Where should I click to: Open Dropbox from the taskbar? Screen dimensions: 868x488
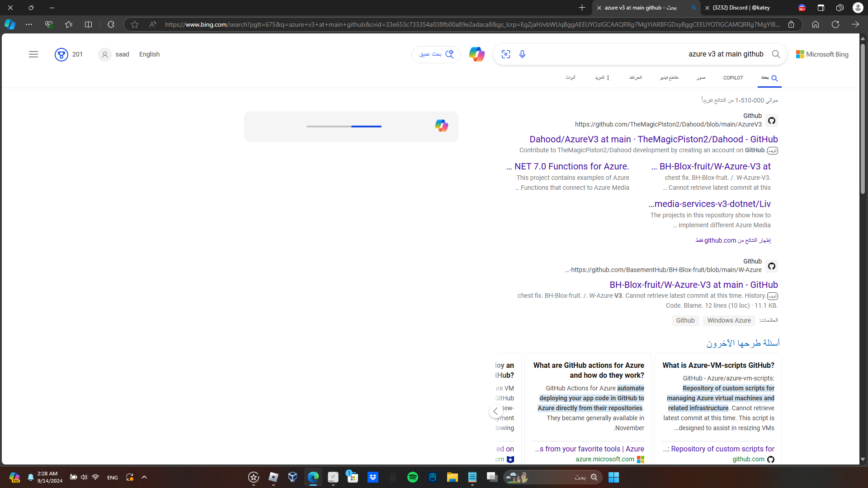tap(373, 477)
